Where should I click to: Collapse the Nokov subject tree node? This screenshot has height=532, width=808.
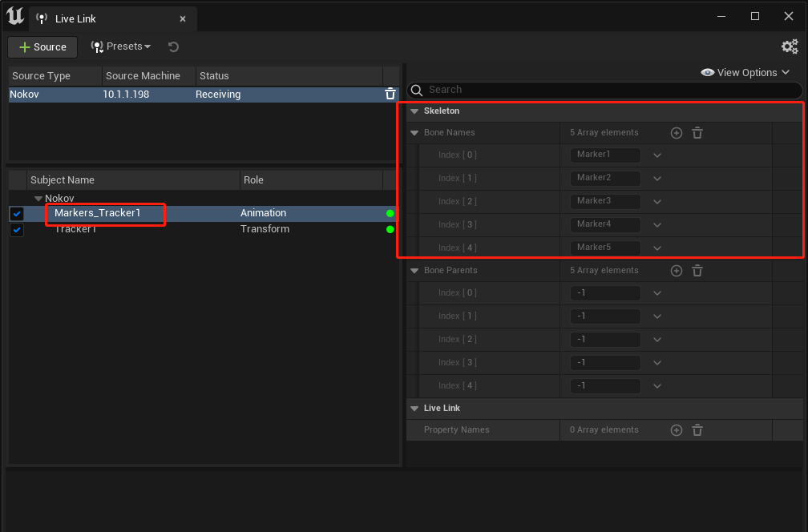[38, 198]
